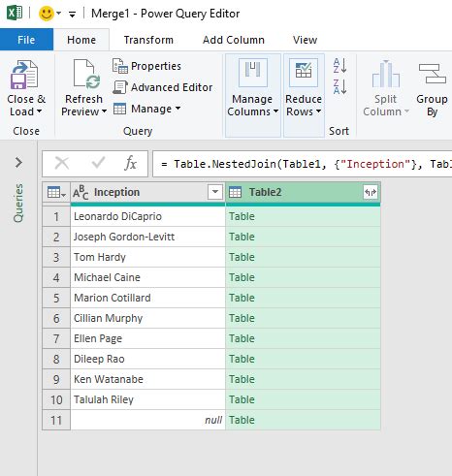The width and height of the screenshot is (452, 476).
Task: Open the Inception column filter dropdown
Action: click(215, 192)
